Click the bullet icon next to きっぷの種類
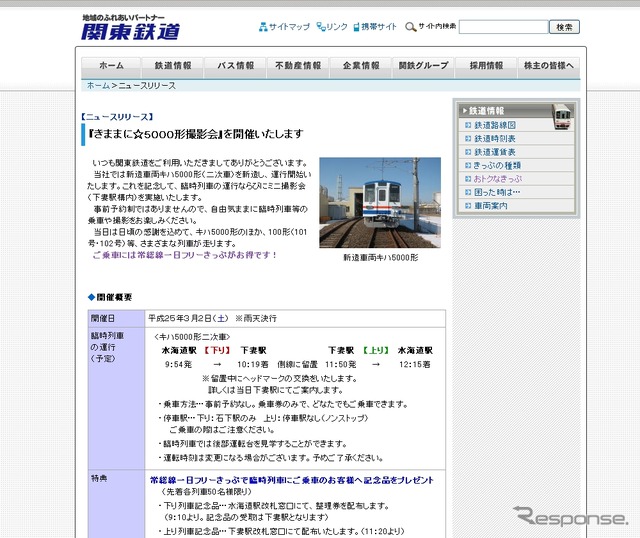This screenshot has height=538, width=640. tap(468, 165)
